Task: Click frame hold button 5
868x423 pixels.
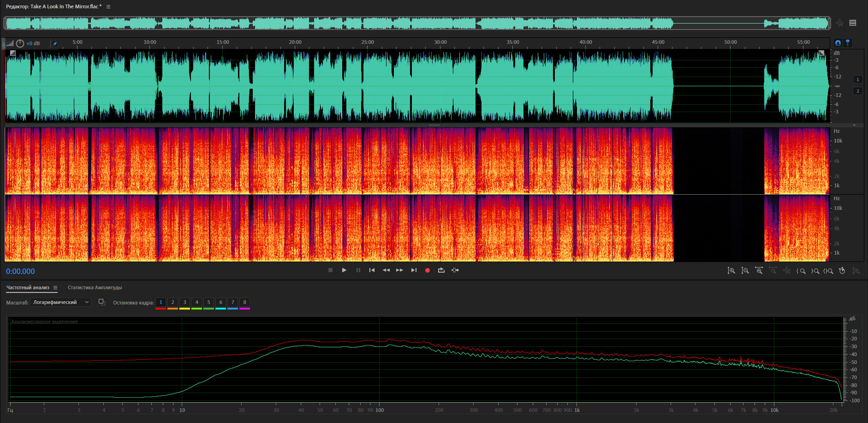Action: [208, 303]
